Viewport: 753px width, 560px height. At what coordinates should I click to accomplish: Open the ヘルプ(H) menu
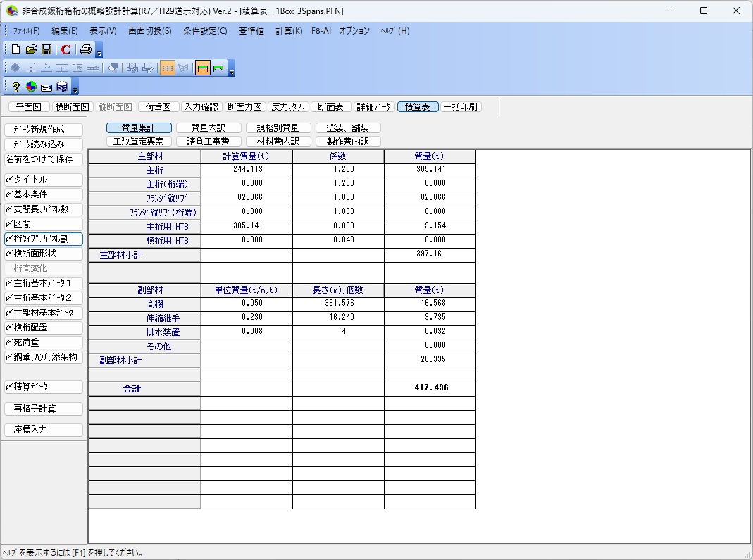(394, 31)
